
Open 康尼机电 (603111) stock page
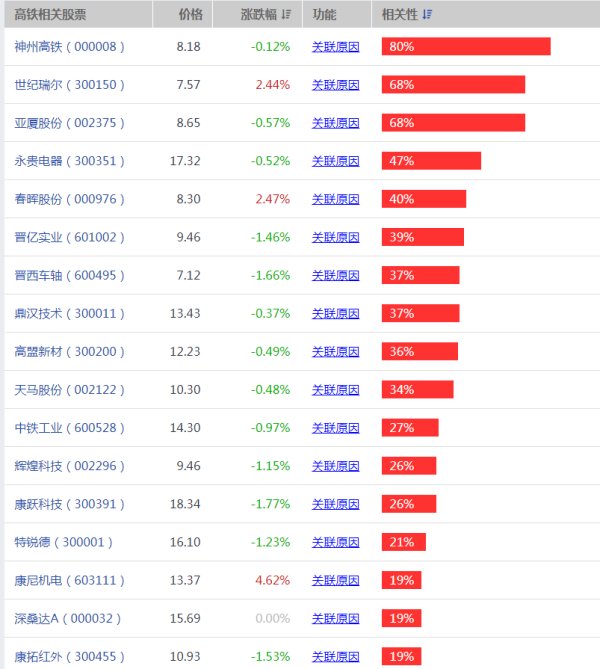pyautogui.click(x=69, y=580)
